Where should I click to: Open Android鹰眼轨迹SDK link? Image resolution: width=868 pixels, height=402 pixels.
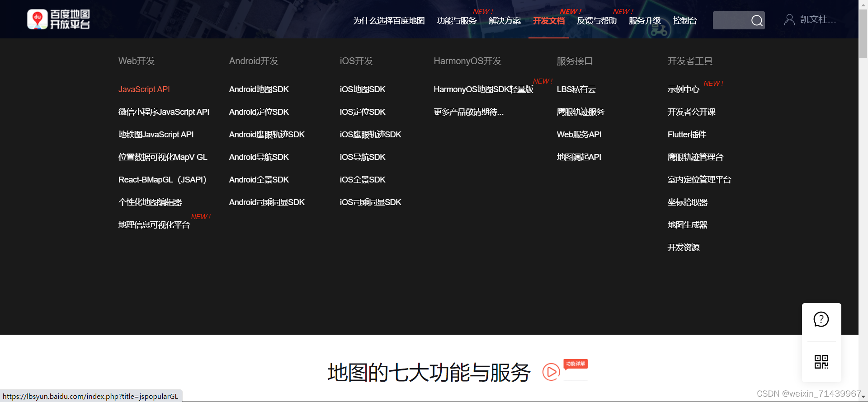coord(267,135)
